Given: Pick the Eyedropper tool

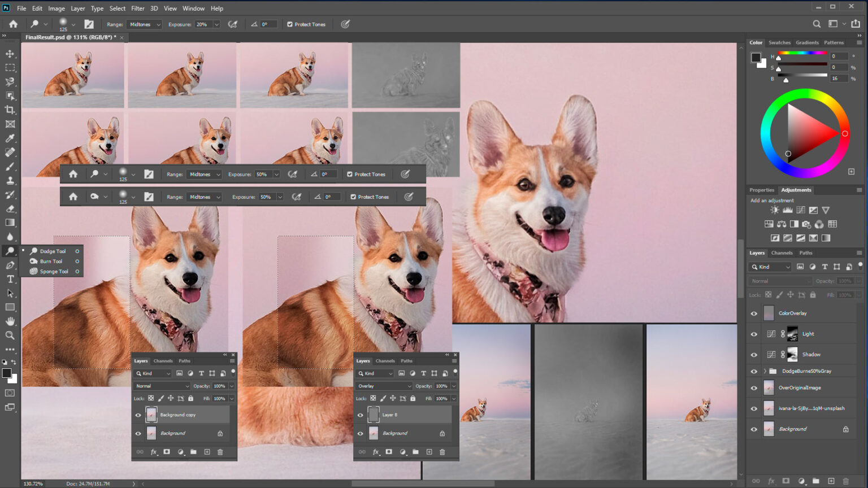Looking at the screenshot, I should [10, 138].
